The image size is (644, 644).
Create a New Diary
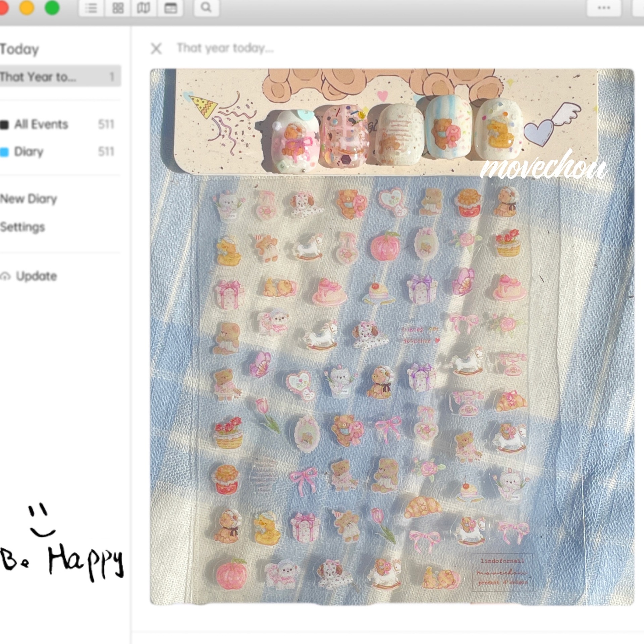pos(29,199)
